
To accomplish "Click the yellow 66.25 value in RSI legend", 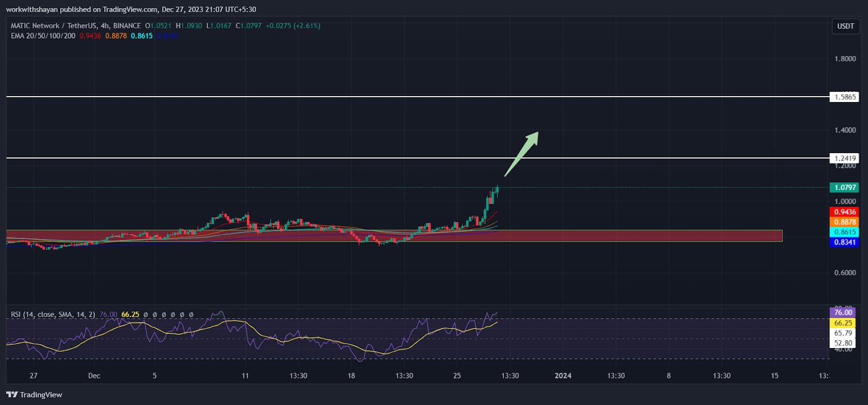I will tap(130, 314).
